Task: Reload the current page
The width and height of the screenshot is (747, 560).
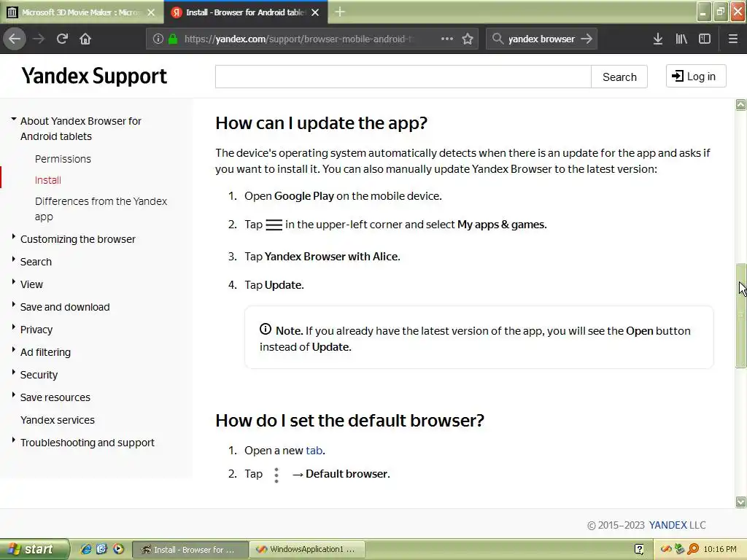Action: (62, 39)
